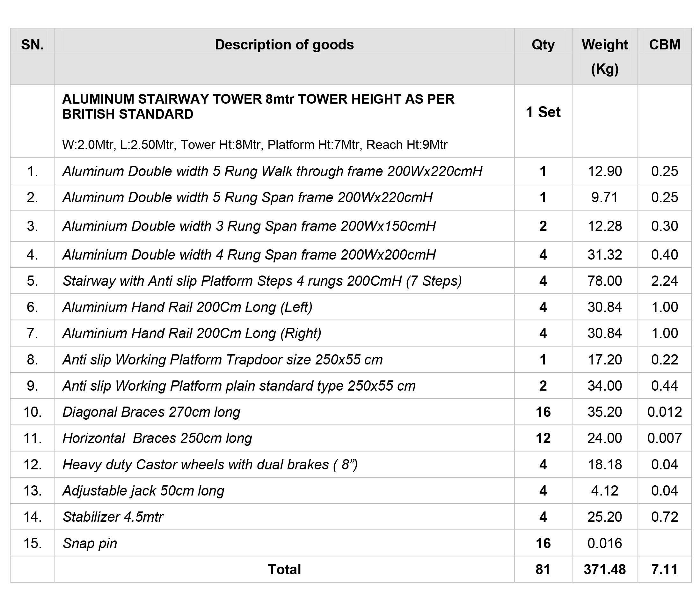The width and height of the screenshot is (700, 610).
Task: Click weight value 9.71
Action: pyautogui.click(x=604, y=197)
